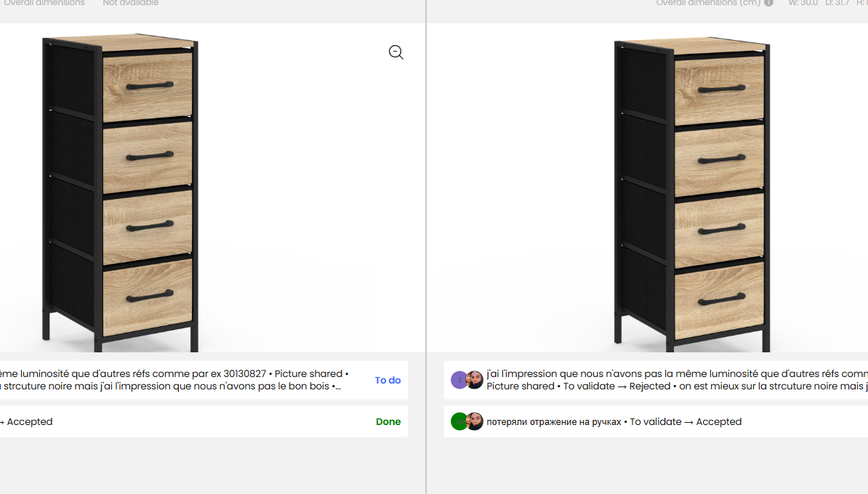Click the blue 'To do' status label
868x494 pixels.
pos(387,380)
